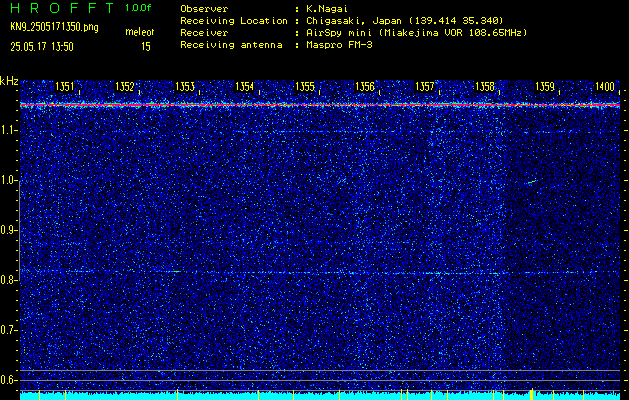629x400 pixels.
Task: Click the date stamp 25.05.17 13:50
Action: click(42, 47)
